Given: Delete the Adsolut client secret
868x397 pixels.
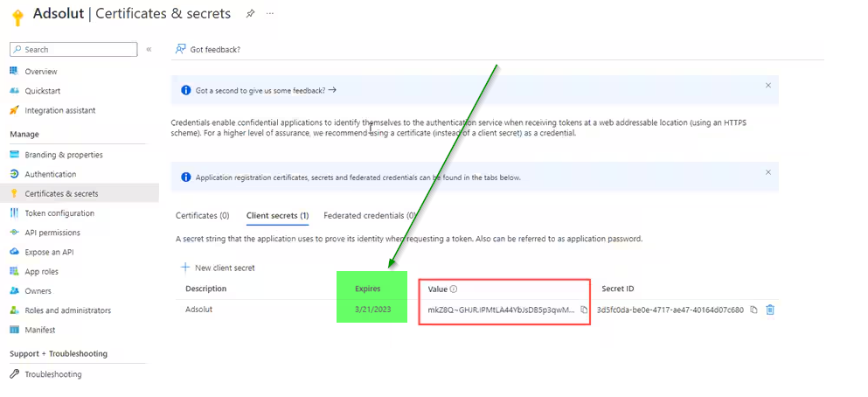Looking at the screenshot, I should [770, 310].
